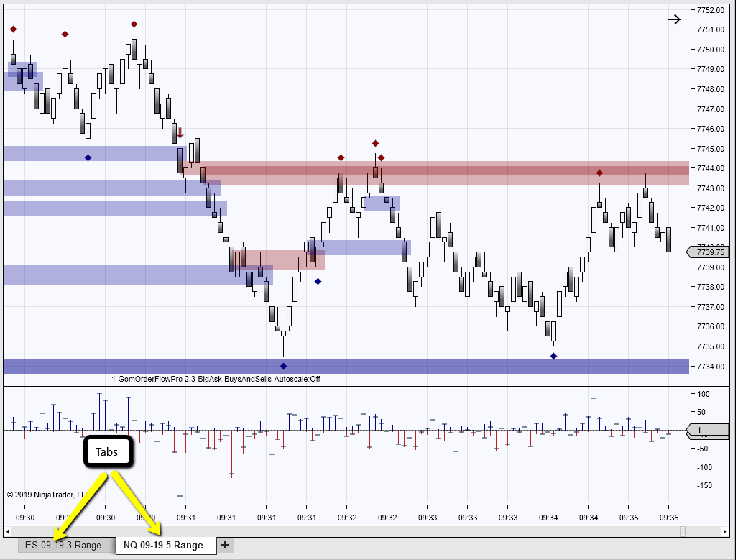This screenshot has height=560, width=738.
Task: Click the horizontal scrollbar thumb near right end
Action: [x=683, y=532]
